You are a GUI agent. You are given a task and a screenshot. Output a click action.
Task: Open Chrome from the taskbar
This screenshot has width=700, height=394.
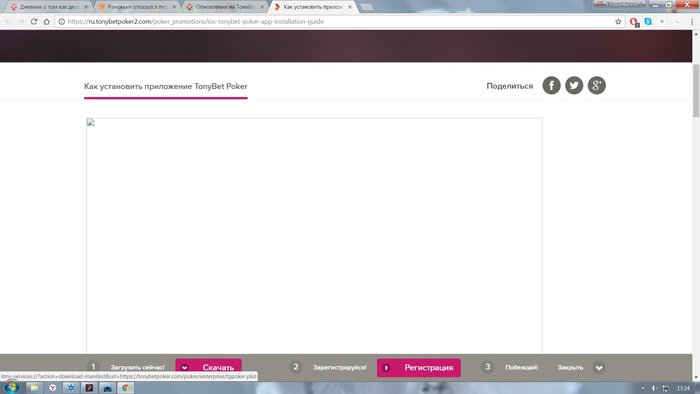[126, 388]
